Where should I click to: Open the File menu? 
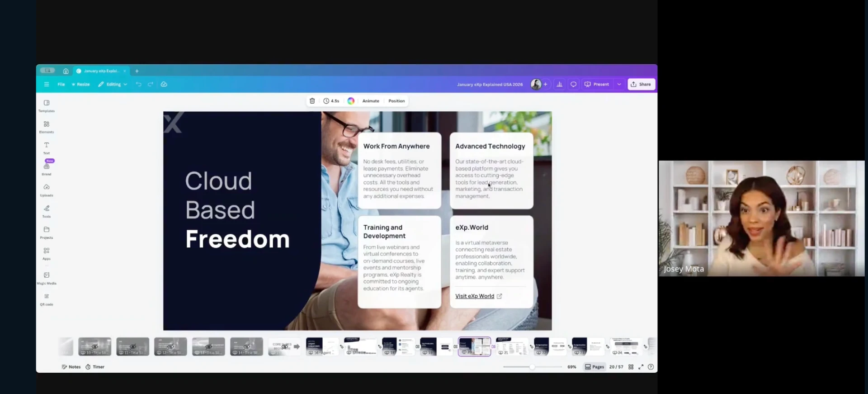(x=61, y=84)
